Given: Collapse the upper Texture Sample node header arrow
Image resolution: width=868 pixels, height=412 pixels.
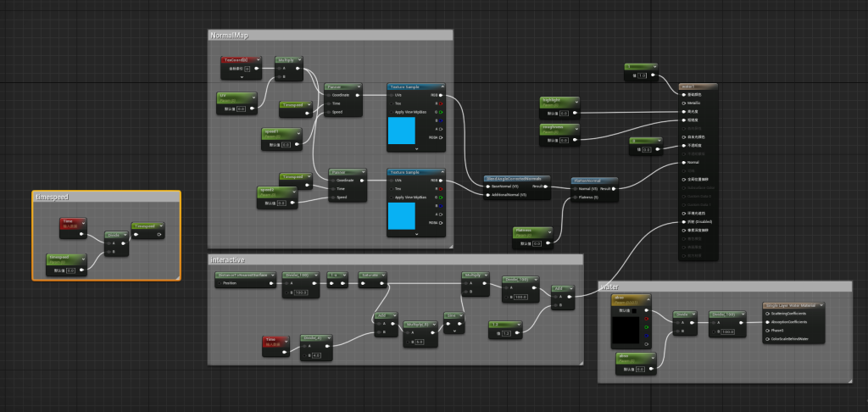Looking at the screenshot, I should click(441, 87).
